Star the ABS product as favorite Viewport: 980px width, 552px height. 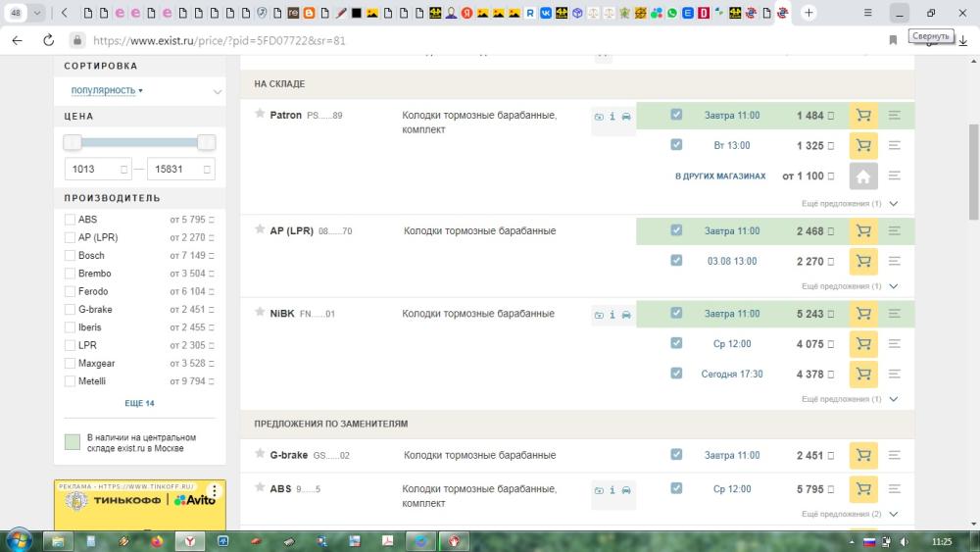point(260,487)
